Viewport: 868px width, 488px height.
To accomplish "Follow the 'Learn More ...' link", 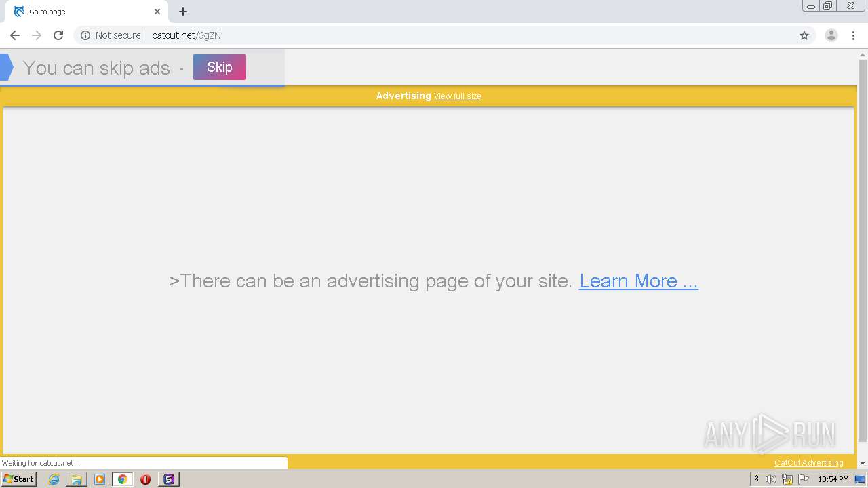I will coord(639,281).
